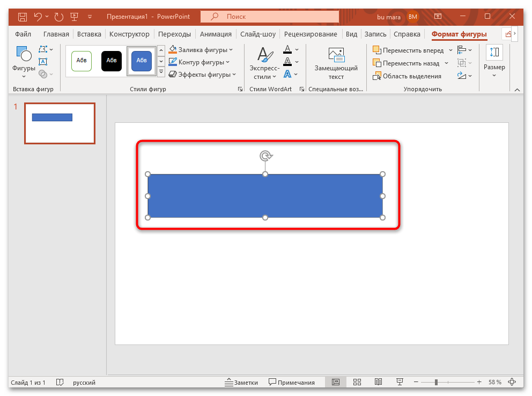Screen dimensions: 532x396
Task: Open the Стили фигур dialog launcher
Action: [240, 89]
